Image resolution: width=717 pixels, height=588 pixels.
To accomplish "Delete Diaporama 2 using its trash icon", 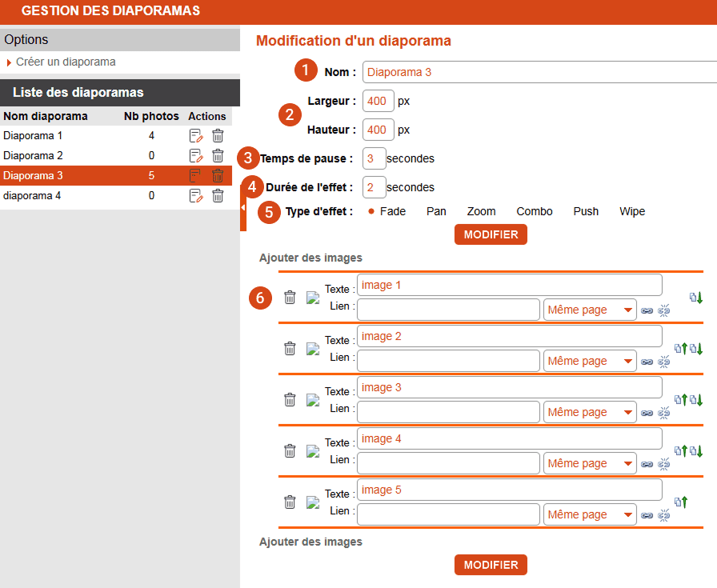I will [x=218, y=156].
